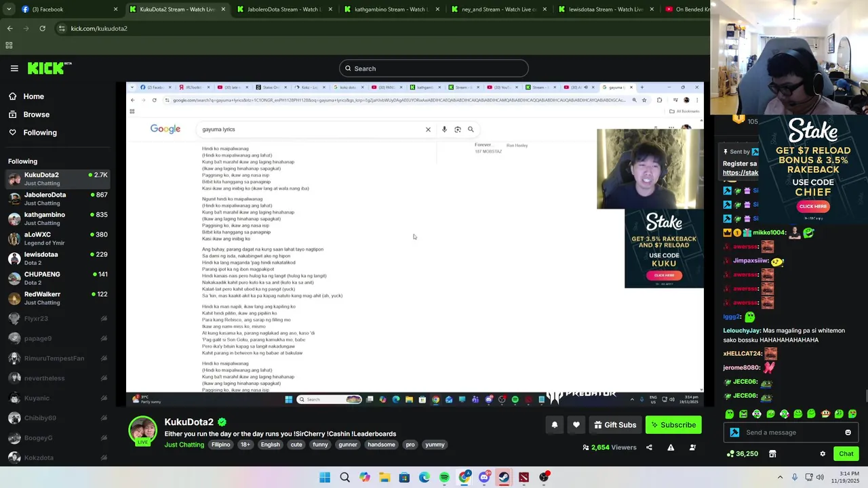
Task: Click the microphone tray icon
Action: click(x=794, y=477)
